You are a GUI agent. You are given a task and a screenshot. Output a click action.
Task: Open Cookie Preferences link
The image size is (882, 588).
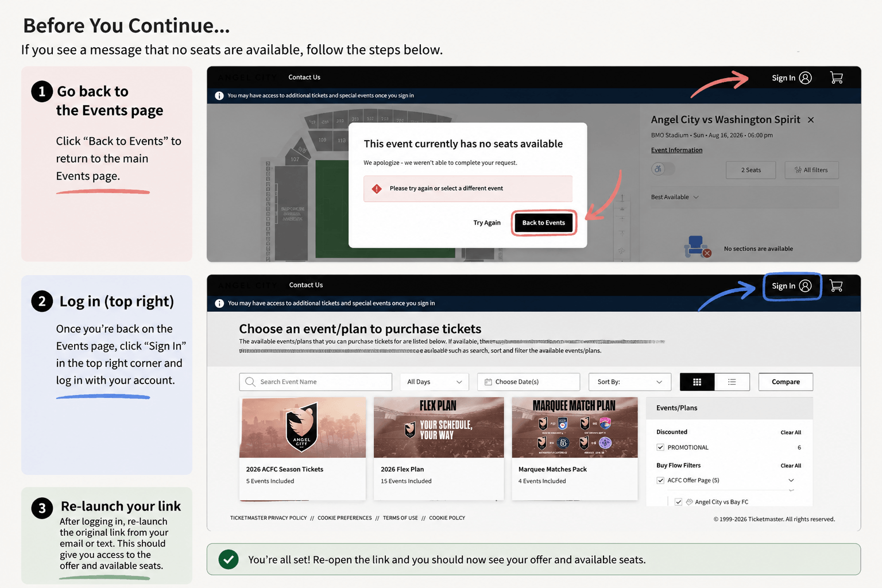(x=345, y=518)
